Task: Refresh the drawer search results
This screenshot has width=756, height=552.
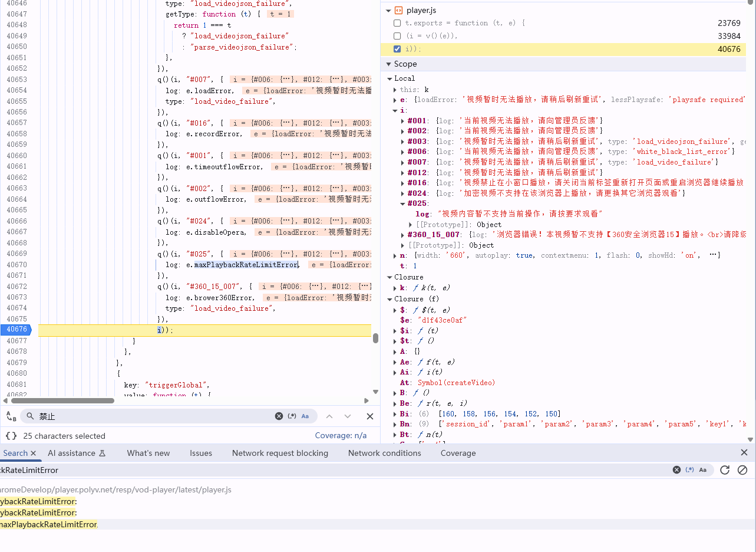Action: pos(725,470)
